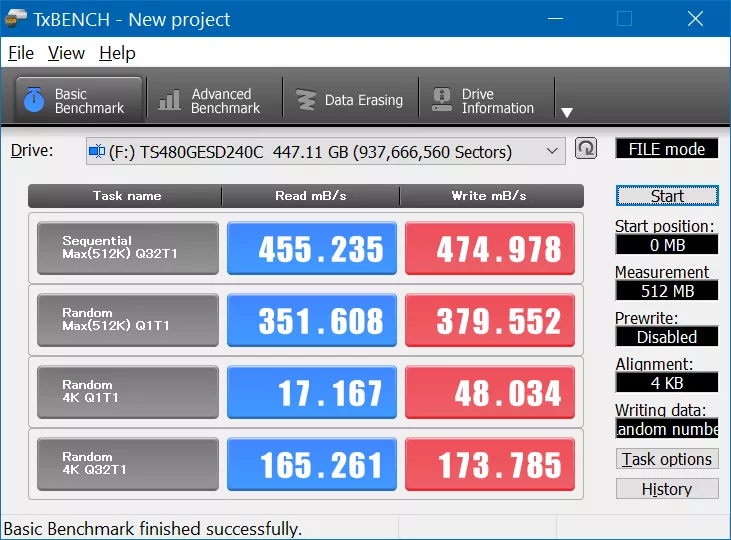The image size is (731, 540).
Task: Go to the Drive Information tab
Action: 486,100
